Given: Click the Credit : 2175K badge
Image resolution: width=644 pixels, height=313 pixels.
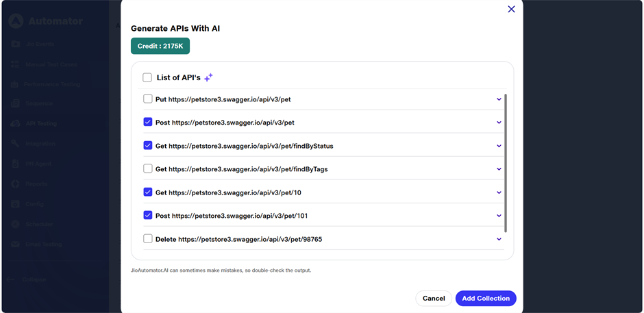Looking at the screenshot, I should click(160, 46).
